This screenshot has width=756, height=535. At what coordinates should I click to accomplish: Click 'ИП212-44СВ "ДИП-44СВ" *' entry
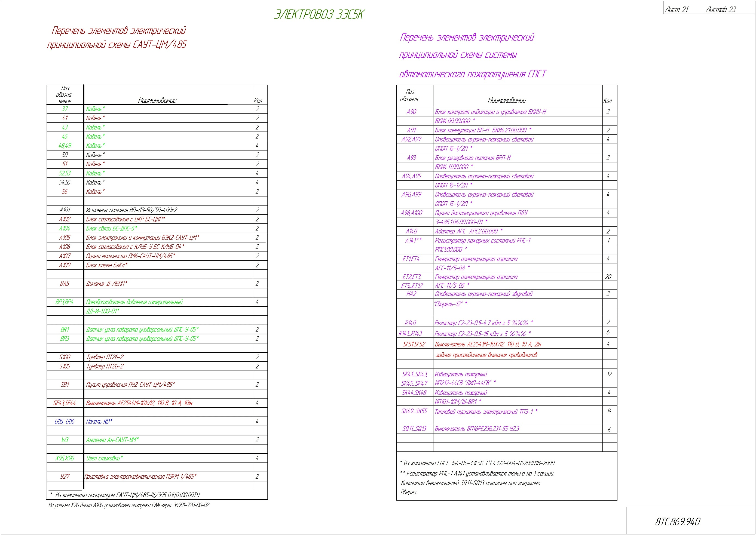465,383
